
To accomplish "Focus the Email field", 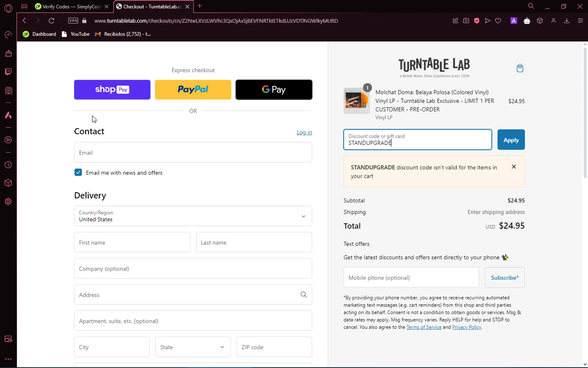I will tap(193, 153).
